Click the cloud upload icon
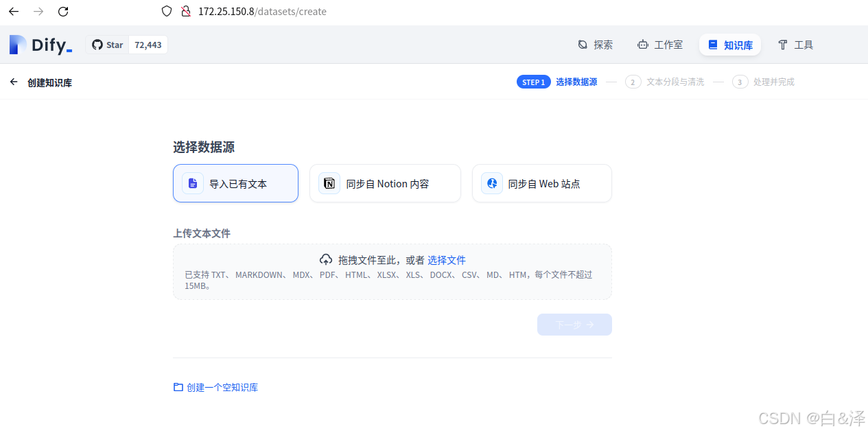 [326, 260]
